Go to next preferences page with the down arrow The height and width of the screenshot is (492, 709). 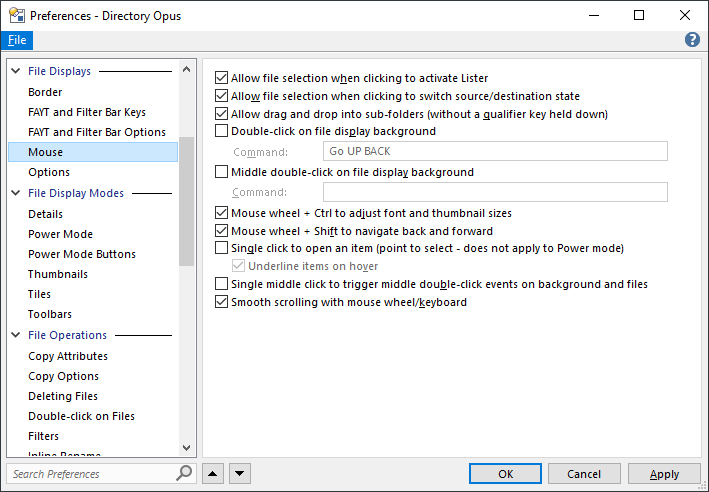[x=240, y=473]
